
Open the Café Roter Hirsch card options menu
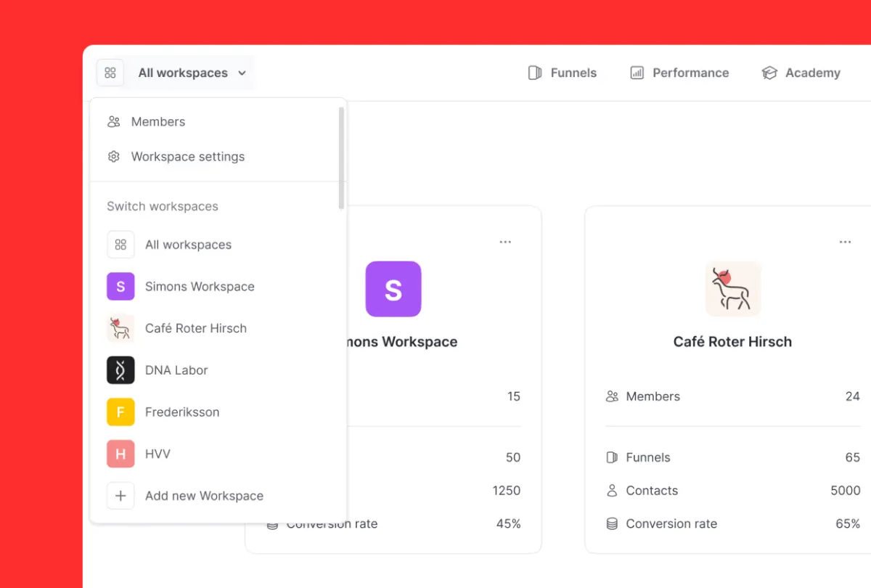coord(845,242)
